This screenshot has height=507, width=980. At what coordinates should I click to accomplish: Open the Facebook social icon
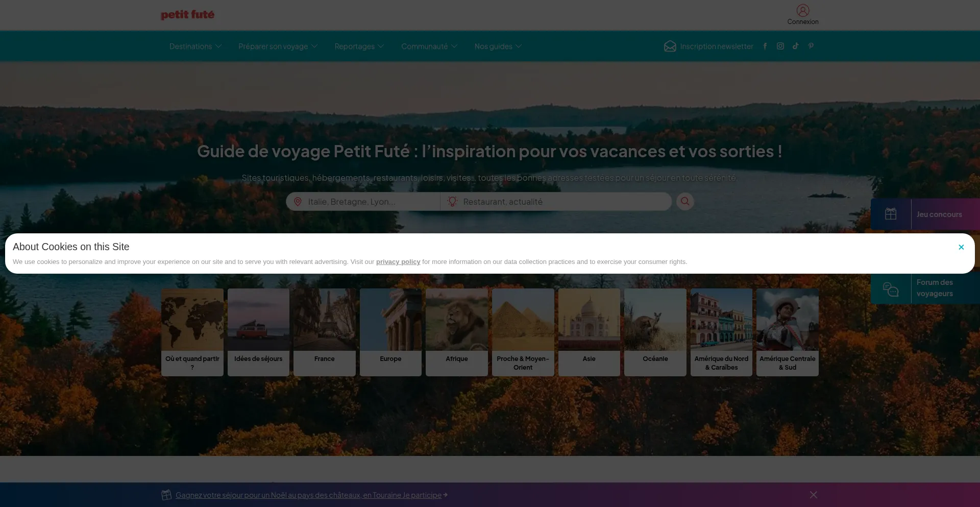765,46
